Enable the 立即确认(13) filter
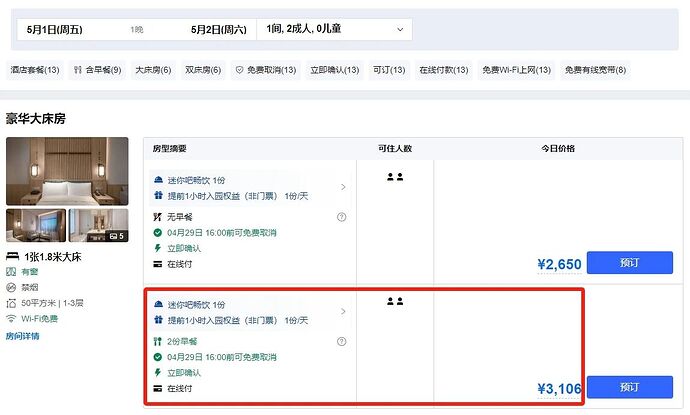Screen dimensions: 690x415 click(x=334, y=70)
